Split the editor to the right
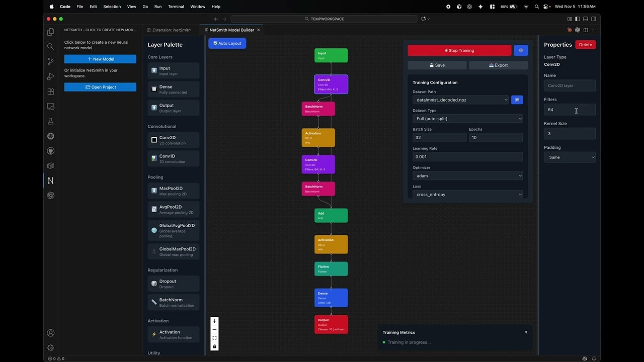The height and width of the screenshot is (362, 644). [x=586, y=30]
